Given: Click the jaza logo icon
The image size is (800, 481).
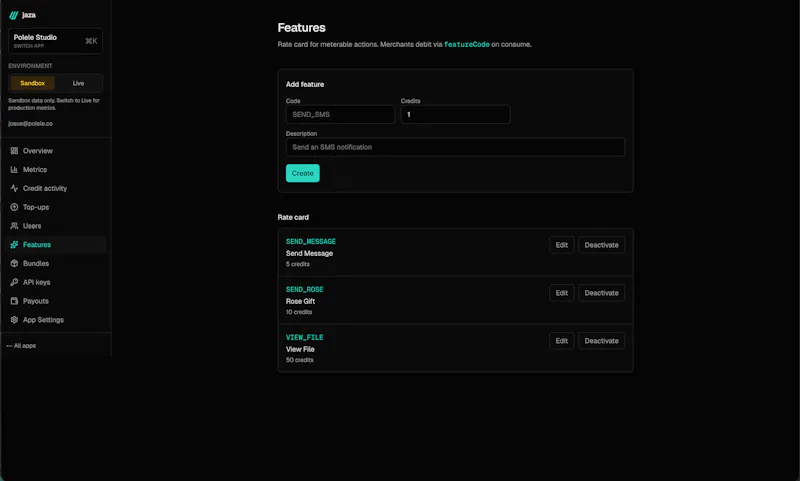Looking at the screenshot, I should coord(14,15).
